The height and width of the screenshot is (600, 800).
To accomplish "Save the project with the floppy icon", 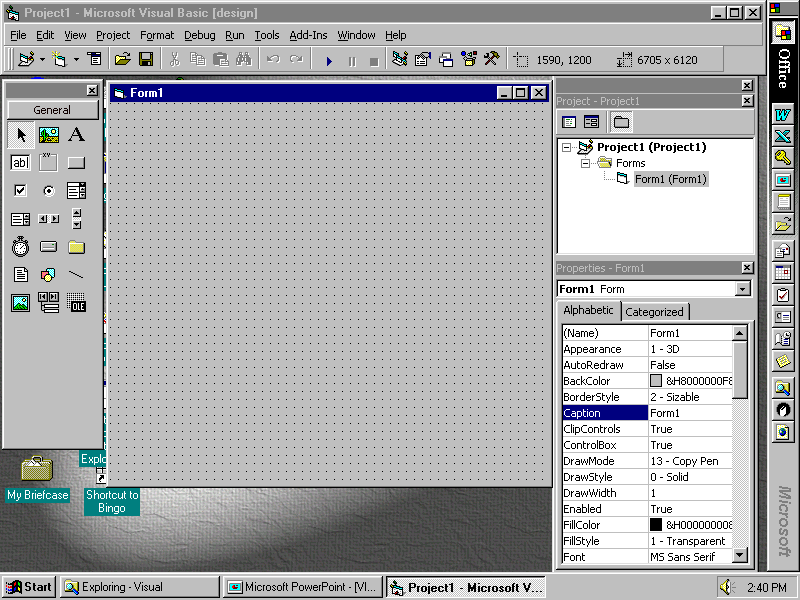I will click(146, 60).
